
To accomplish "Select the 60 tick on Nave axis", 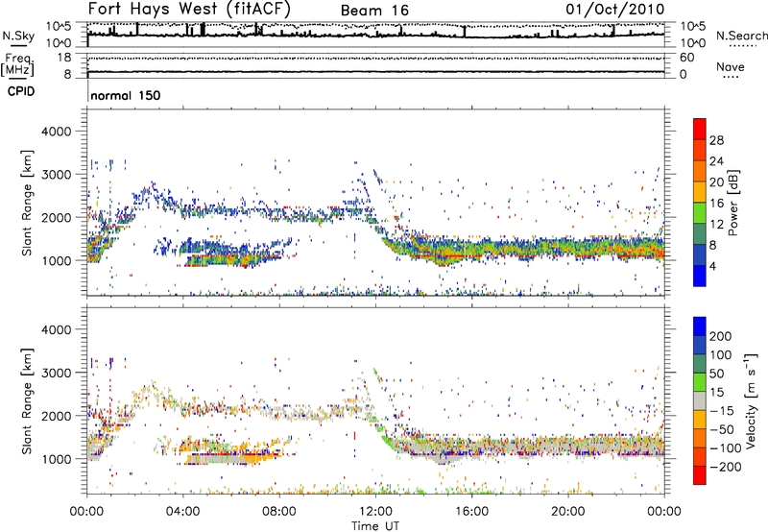I will [x=686, y=58].
